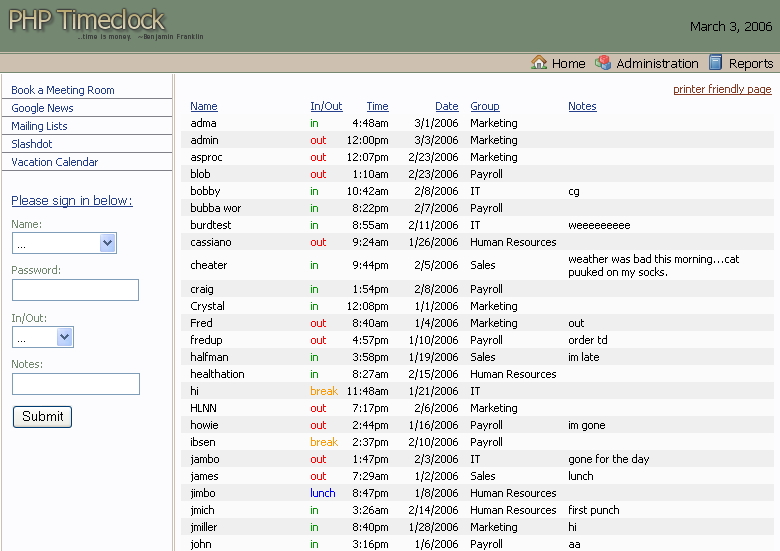Open the Reports menu item
The height and width of the screenshot is (551, 780).
tap(750, 64)
